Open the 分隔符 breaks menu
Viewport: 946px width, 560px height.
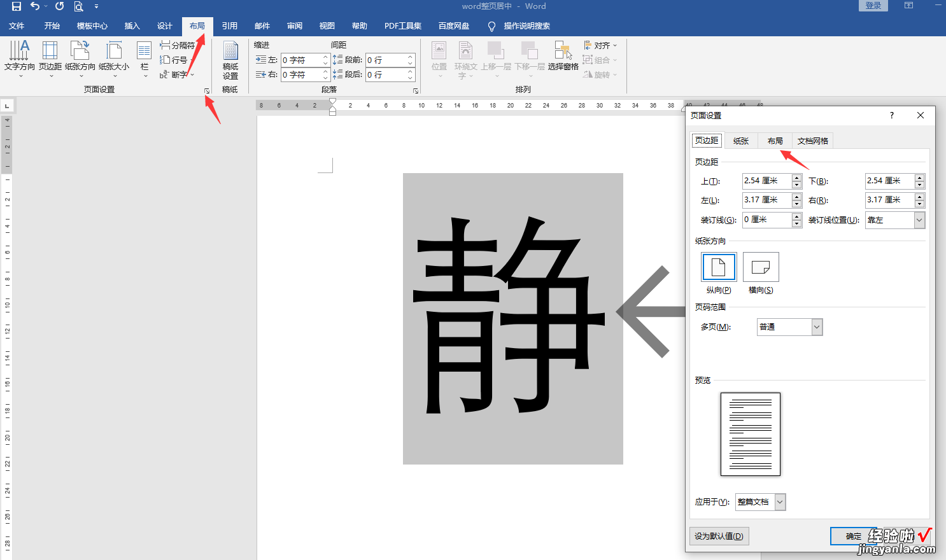coord(178,45)
